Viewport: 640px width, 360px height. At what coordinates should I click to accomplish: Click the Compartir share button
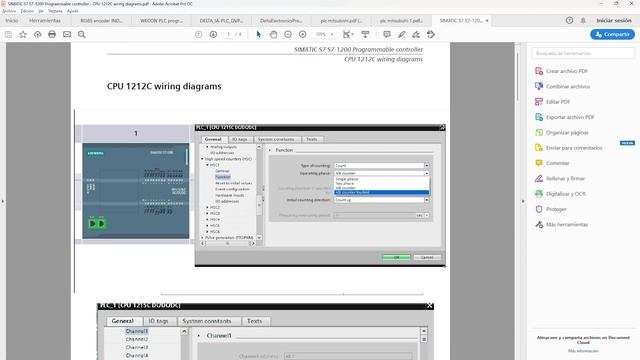(613, 34)
